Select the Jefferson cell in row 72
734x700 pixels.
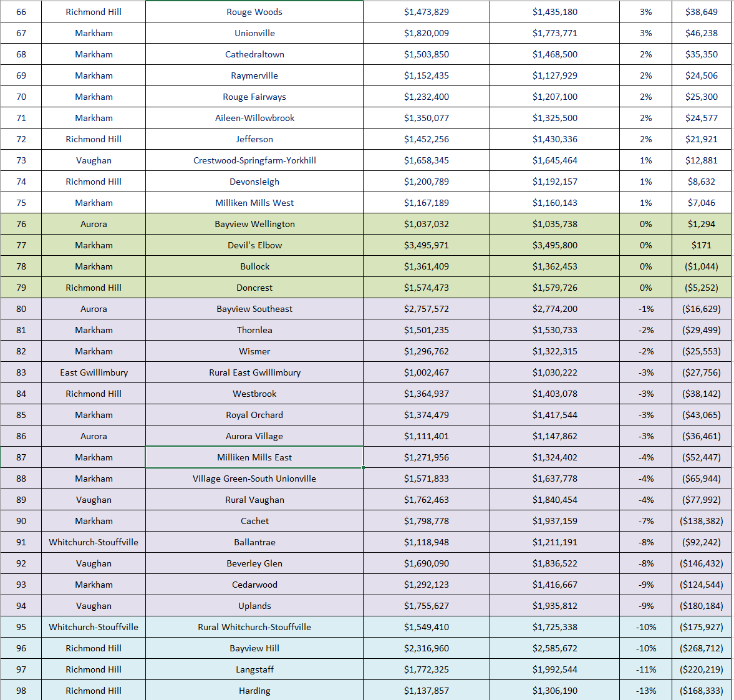tap(254, 139)
